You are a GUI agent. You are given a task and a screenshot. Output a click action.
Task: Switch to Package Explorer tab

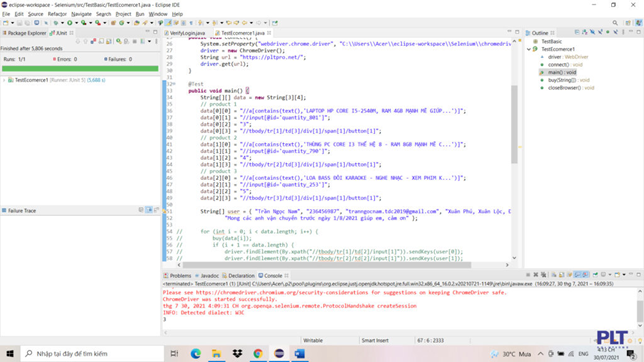coord(24,33)
